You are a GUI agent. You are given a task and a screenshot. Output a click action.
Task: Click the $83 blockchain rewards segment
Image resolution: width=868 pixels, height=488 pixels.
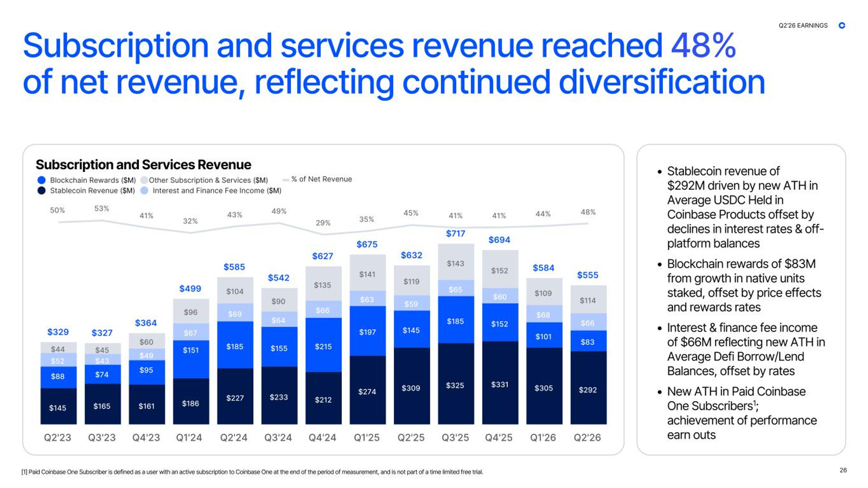588,342
